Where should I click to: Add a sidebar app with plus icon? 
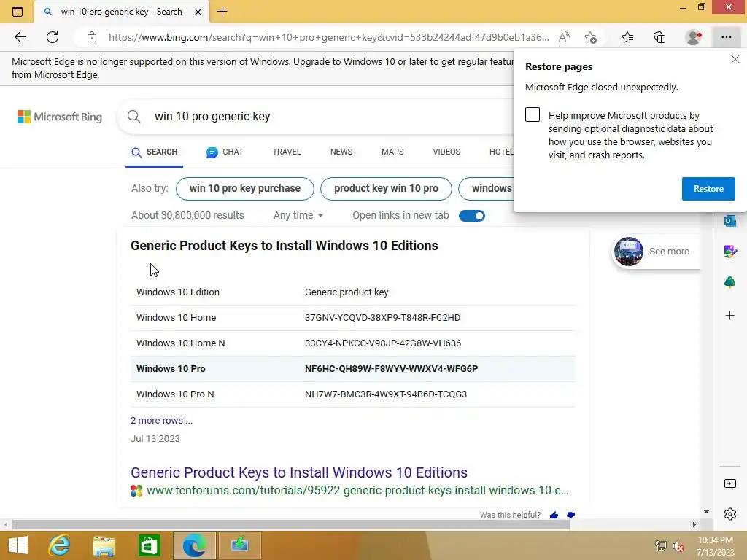tap(729, 315)
